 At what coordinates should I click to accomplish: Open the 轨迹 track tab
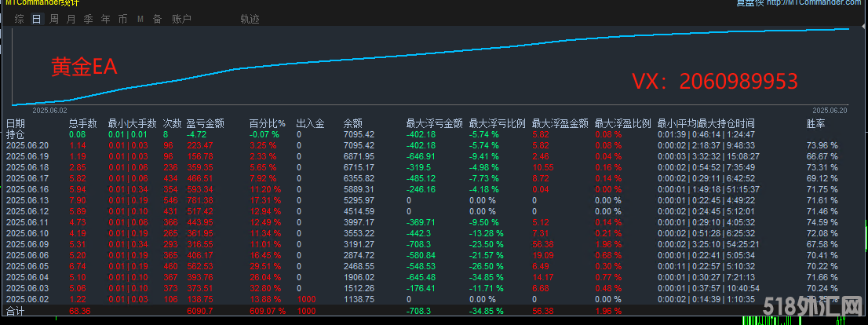coord(250,20)
